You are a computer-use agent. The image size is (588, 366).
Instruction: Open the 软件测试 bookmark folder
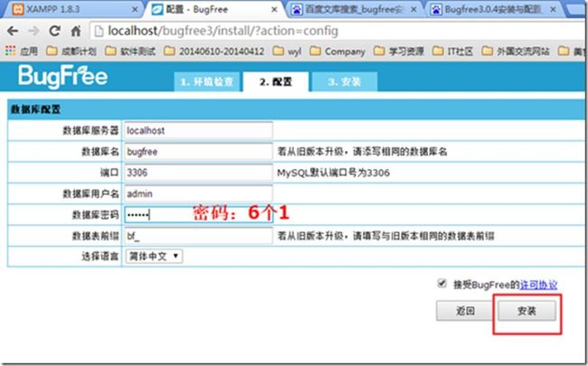(130, 52)
